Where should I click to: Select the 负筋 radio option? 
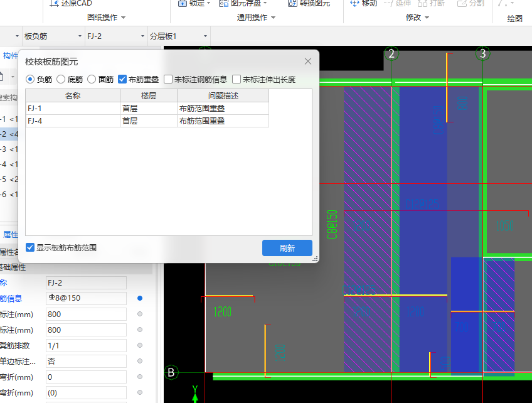(30, 80)
